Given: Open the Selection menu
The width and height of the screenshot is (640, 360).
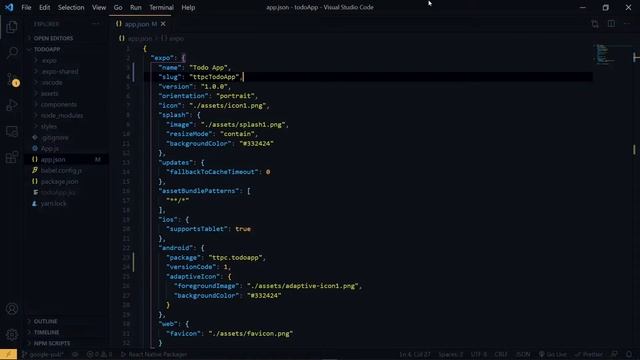Looking at the screenshot, I should (71, 7).
